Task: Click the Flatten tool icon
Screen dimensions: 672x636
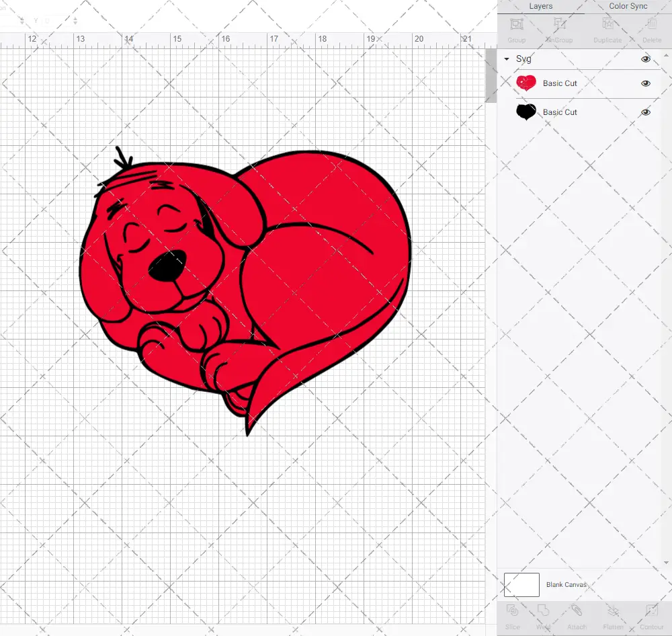Action: click(x=613, y=610)
